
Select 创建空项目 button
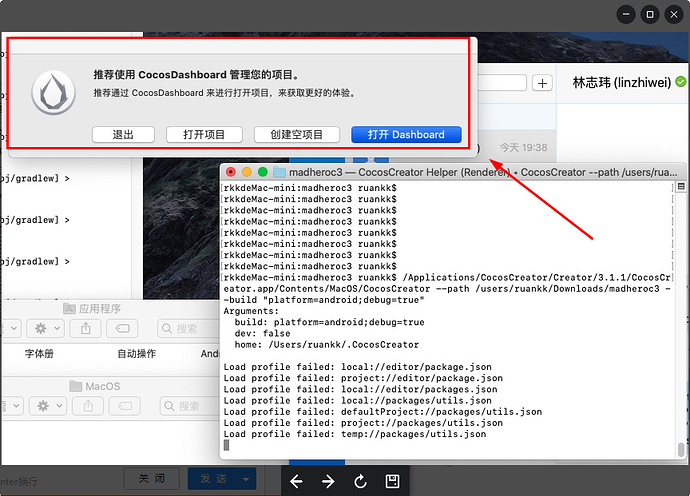(297, 135)
